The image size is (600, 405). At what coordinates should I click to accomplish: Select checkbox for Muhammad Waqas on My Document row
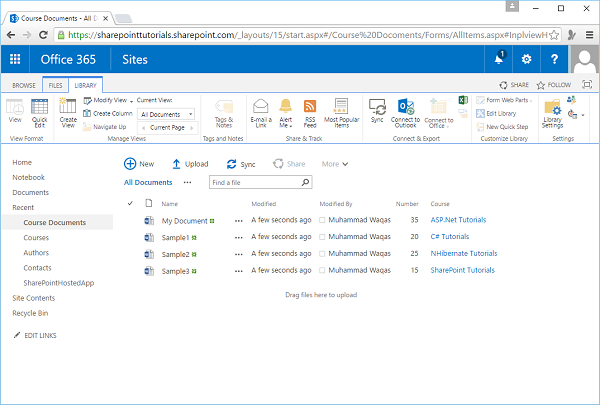pos(322,221)
